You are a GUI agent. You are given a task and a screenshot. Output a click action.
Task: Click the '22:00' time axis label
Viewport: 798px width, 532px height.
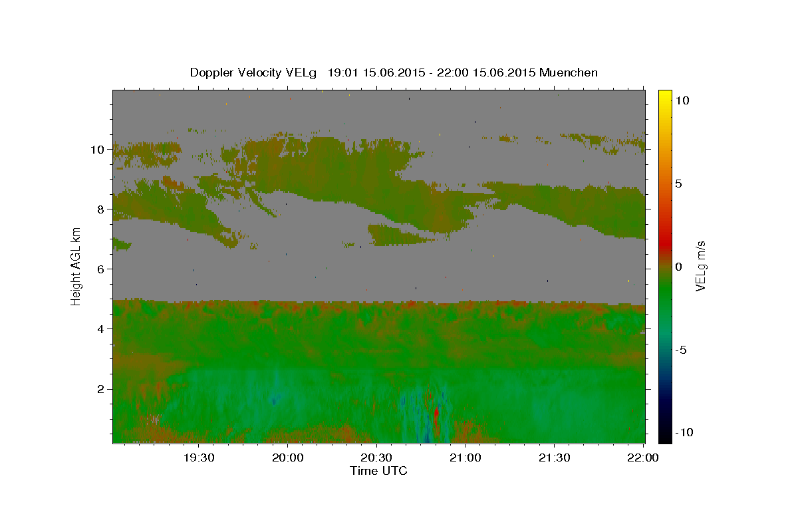[643, 458]
